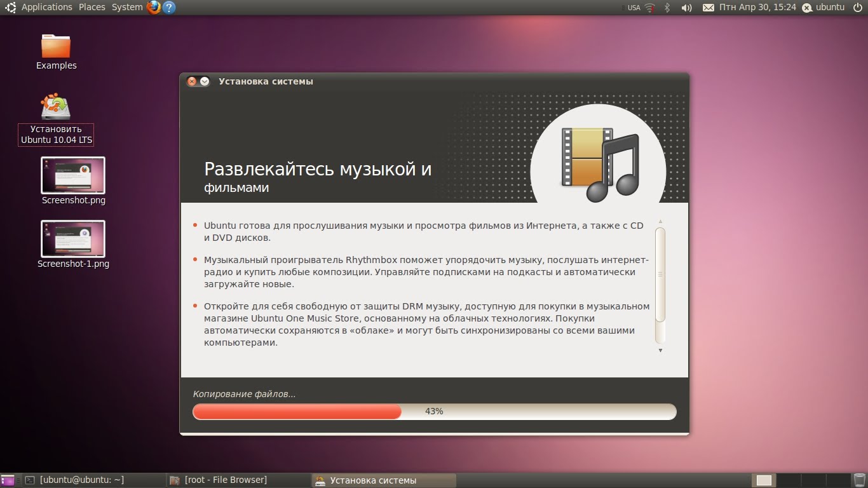Close the installer window
The width and height of the screenshot is (868, 488).
[192, 81]
